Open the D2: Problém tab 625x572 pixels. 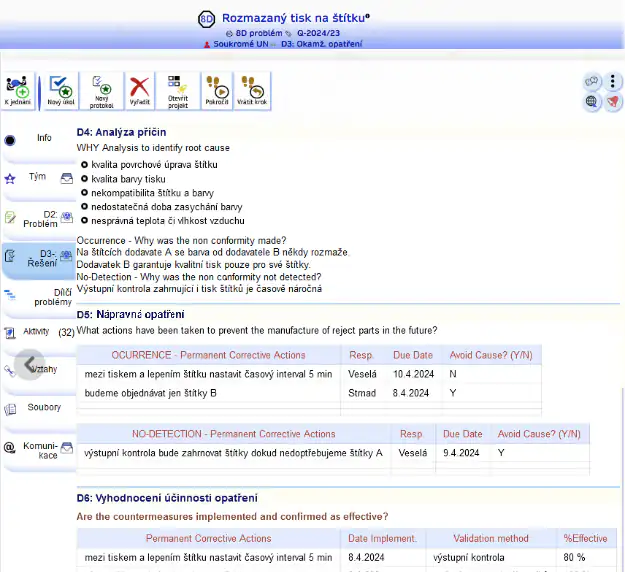pyautogui.click(x=41, y=218)
